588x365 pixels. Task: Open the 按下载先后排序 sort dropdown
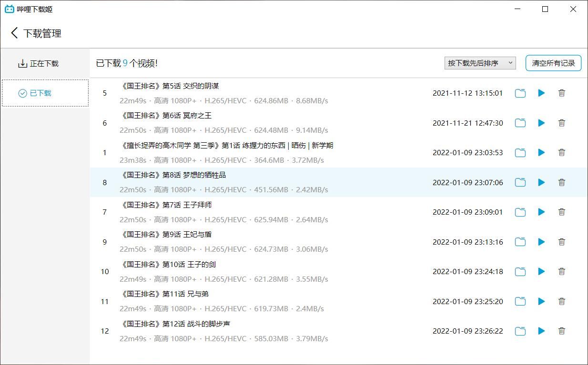point(480,63)
